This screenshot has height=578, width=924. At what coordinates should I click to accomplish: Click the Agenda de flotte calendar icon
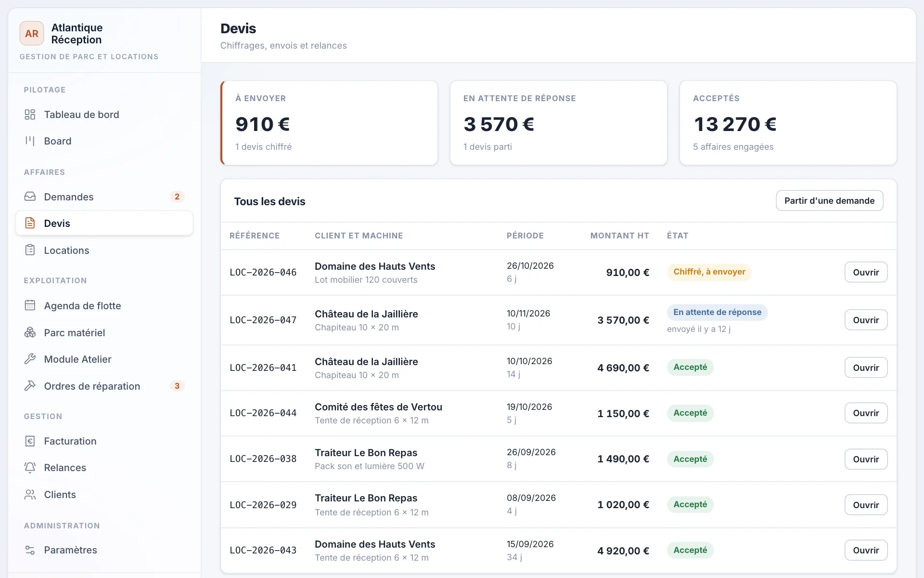click(30, 305)
